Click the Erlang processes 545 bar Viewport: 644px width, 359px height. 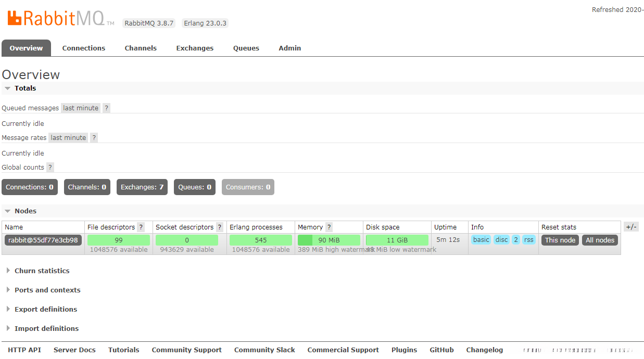(261, 240)
